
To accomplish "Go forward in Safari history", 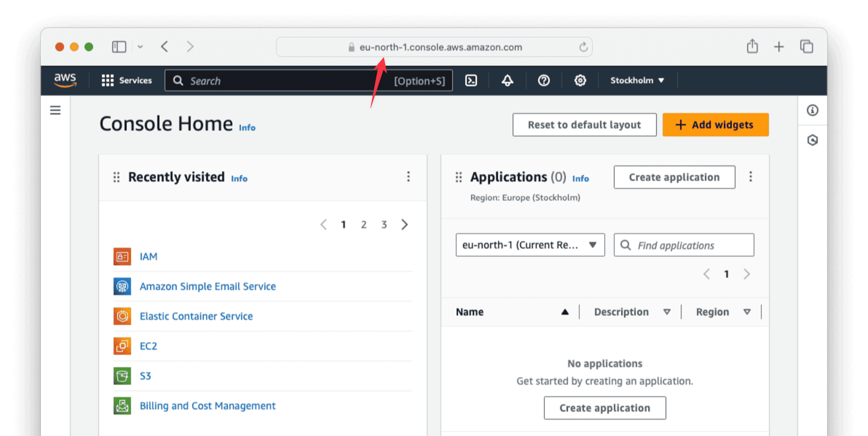I will 190,47.
